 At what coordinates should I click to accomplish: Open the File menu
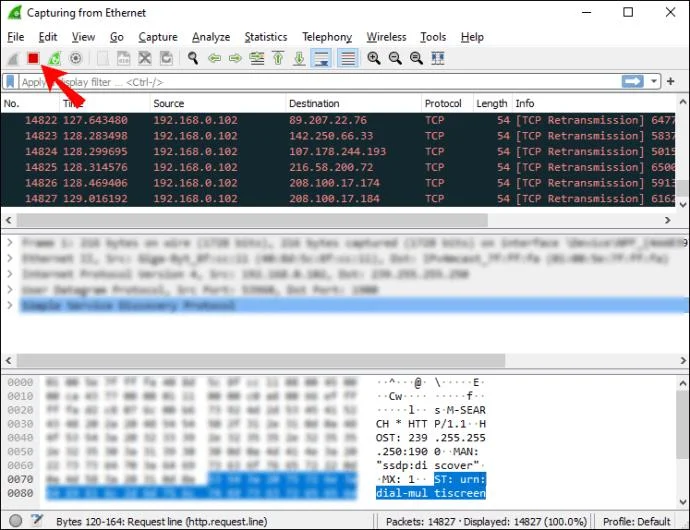tap(16, 37)
